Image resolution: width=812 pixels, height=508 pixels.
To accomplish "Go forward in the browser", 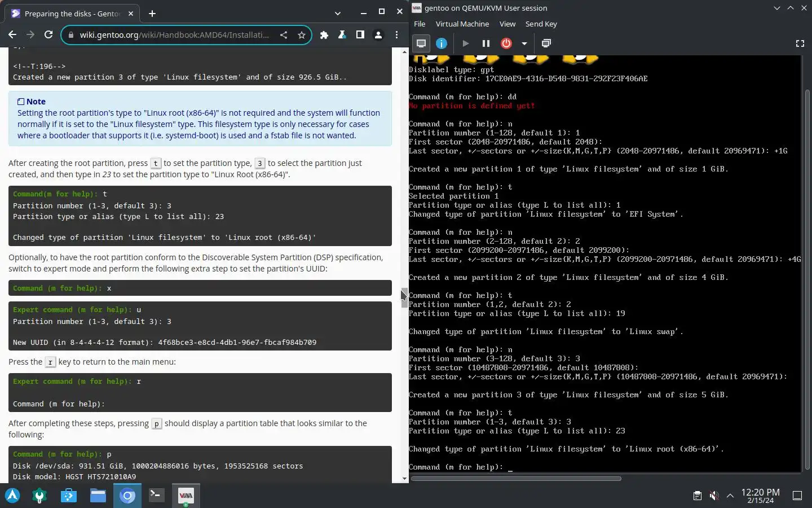I will tap(30, 35).
